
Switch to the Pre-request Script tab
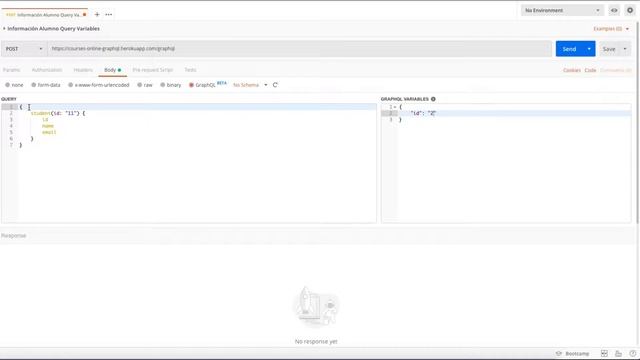pos(153,70)
